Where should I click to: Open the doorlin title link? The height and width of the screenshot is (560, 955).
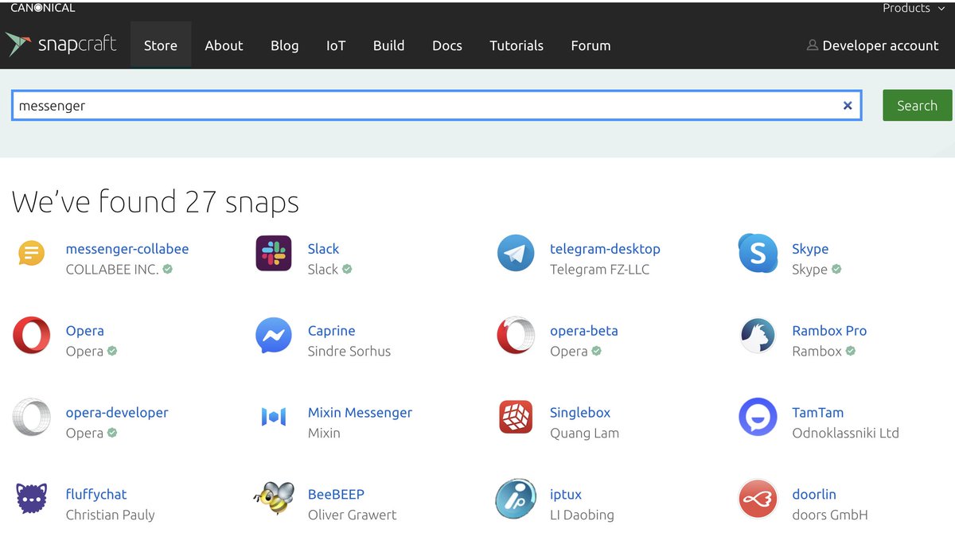click(814, 495)
